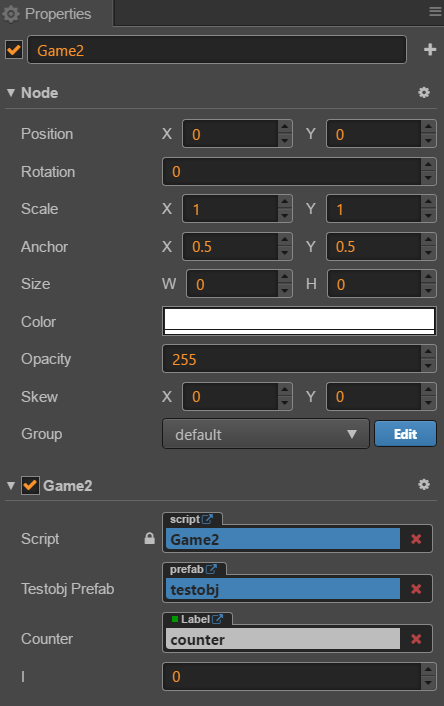Disable the Game2 component checkbox
This screenshot has height=706, width=444.
(x=30, y=485)
